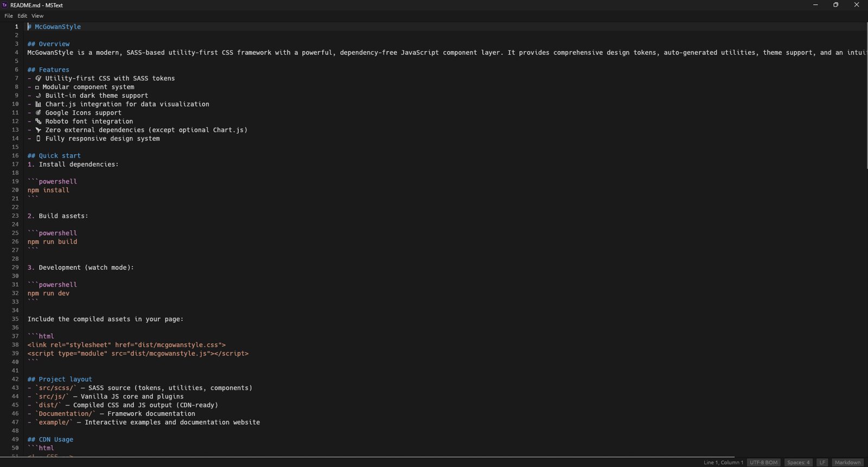Click the '## Overview' heading
Viewport: 868px width, 467px height.
(x=49, y=44)
